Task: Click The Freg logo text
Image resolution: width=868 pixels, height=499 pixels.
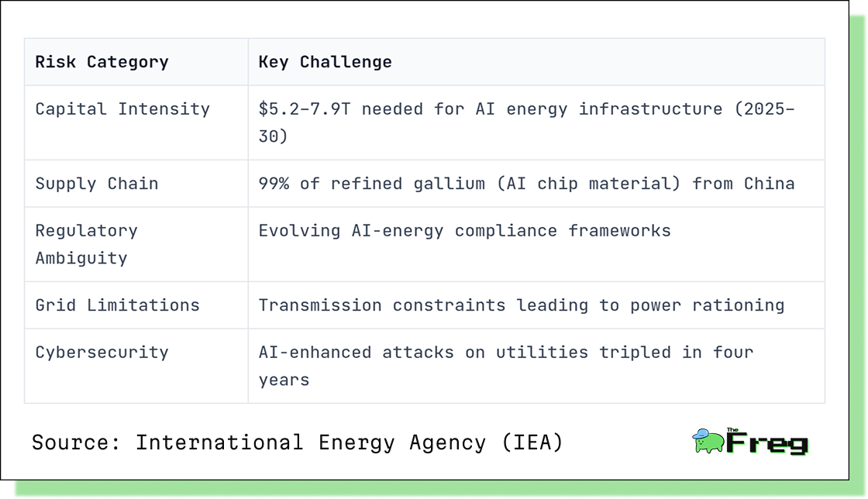Action: coord(767,442)
